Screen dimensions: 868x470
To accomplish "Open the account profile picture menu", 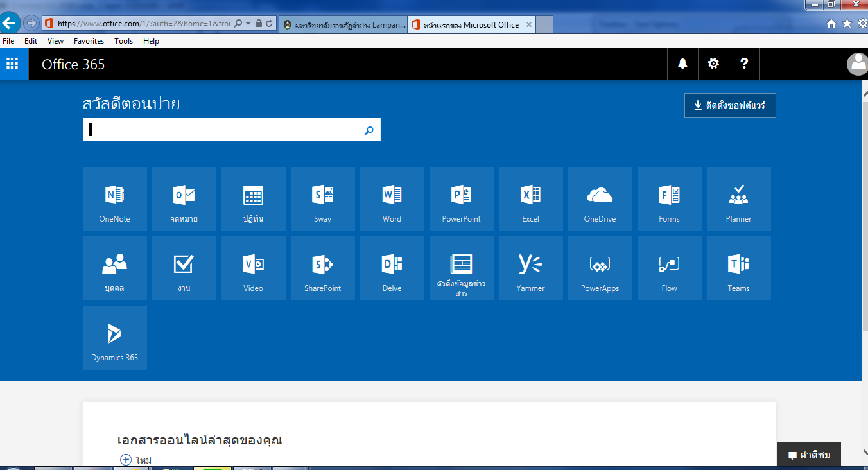I will [857, 64].
